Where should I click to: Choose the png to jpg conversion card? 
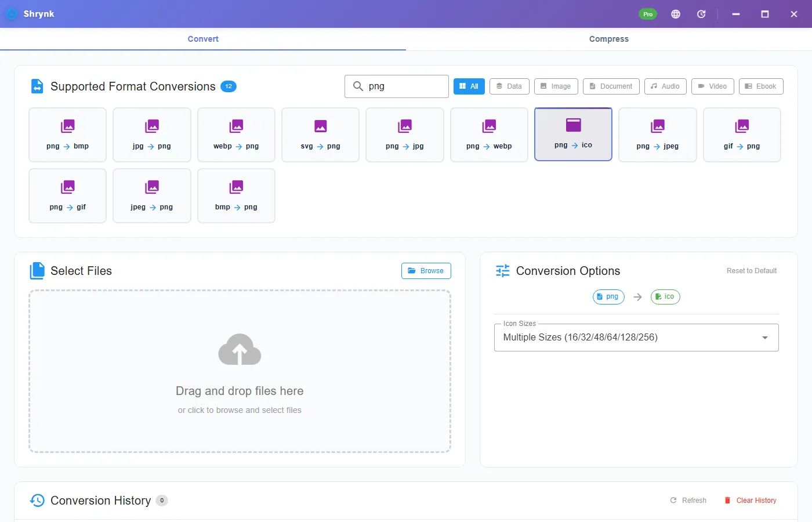405,135
